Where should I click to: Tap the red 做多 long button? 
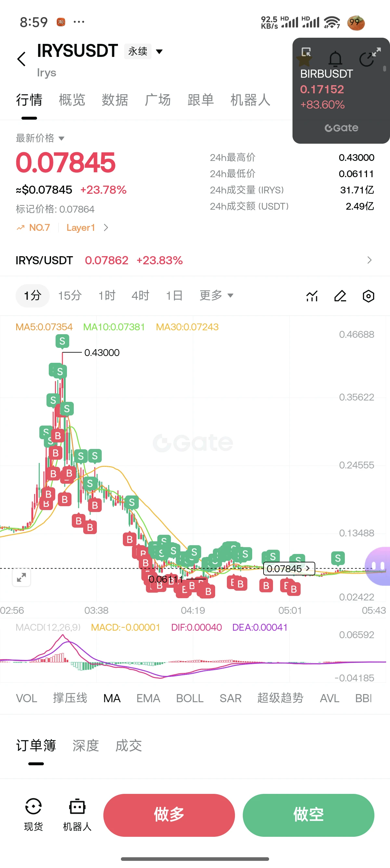(x=169, y=815)
